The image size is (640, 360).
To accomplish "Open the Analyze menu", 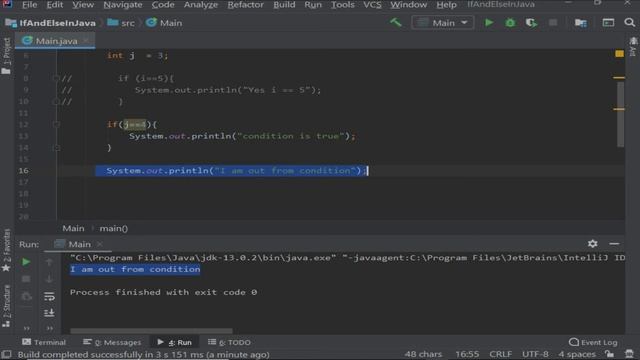I will pyautogui.click(x=200, y=5).
